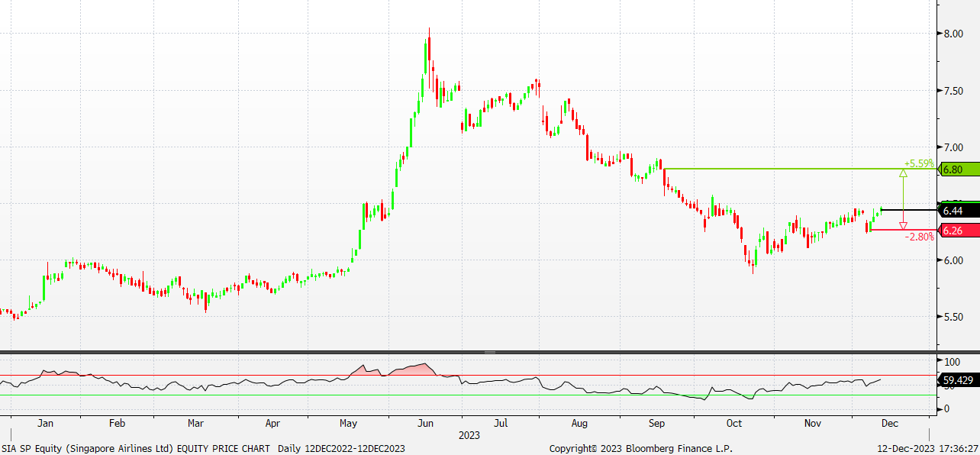Image resolution: width=980 pixels, height=455 pixels.
Task: Click the Jul month label
Action: pos(501,422)
